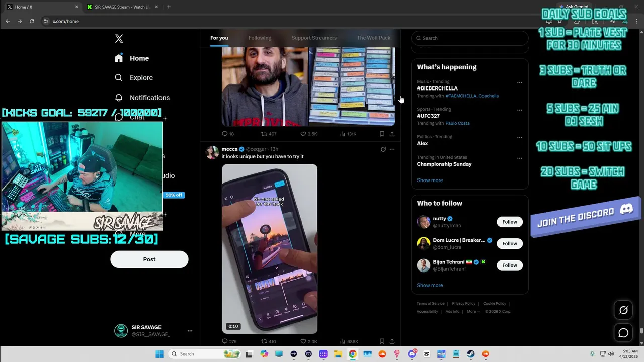Follow nutty
Viewport: 644px width, 362px height.
point(510,222)
